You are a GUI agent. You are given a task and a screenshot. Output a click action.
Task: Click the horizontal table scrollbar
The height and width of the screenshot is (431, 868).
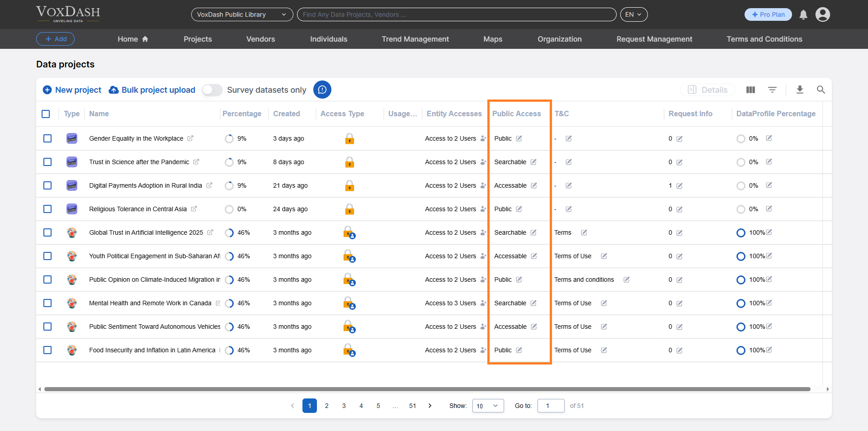click(427, 389)
